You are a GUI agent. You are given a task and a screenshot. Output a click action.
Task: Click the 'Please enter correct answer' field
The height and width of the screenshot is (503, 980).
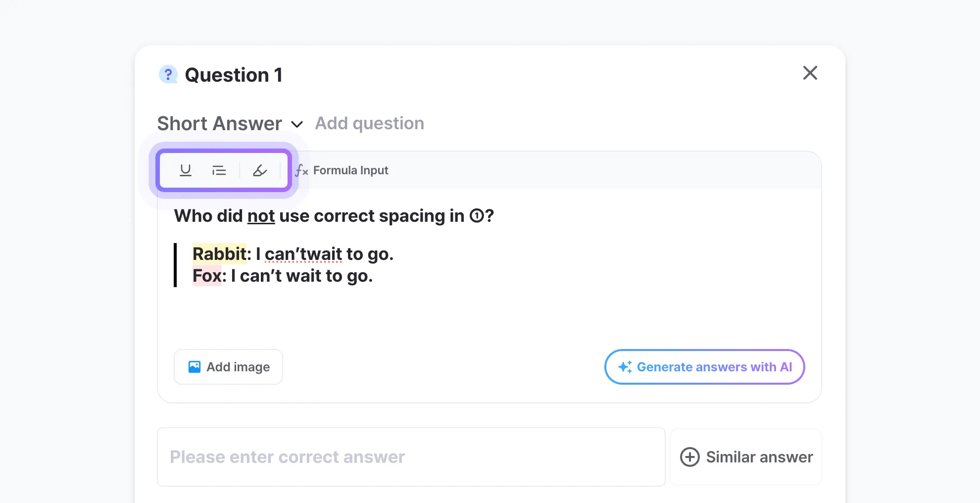point(411,457)
